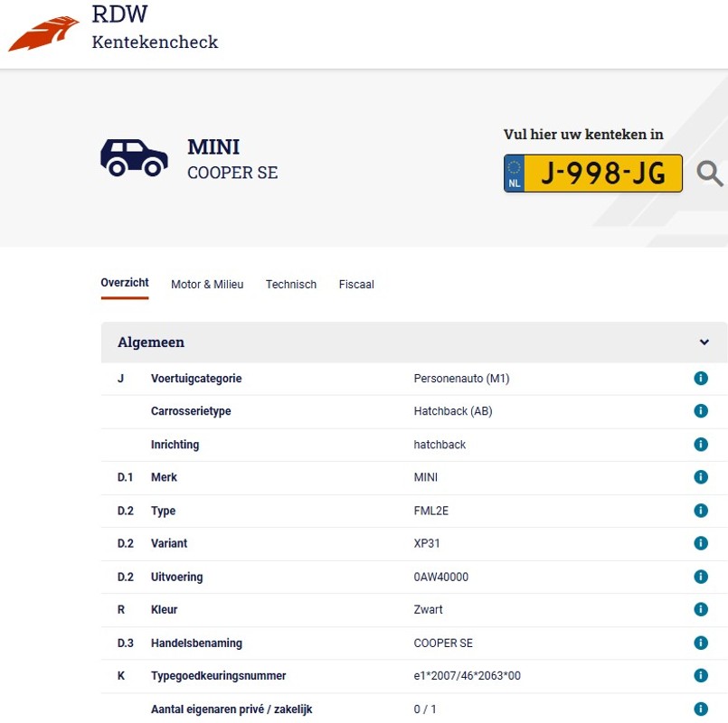The width and height of the screenshot is (728, 723).
Task: Open info icon for Inrichting row
Action: pyautogui.click(x=701, y=444)
